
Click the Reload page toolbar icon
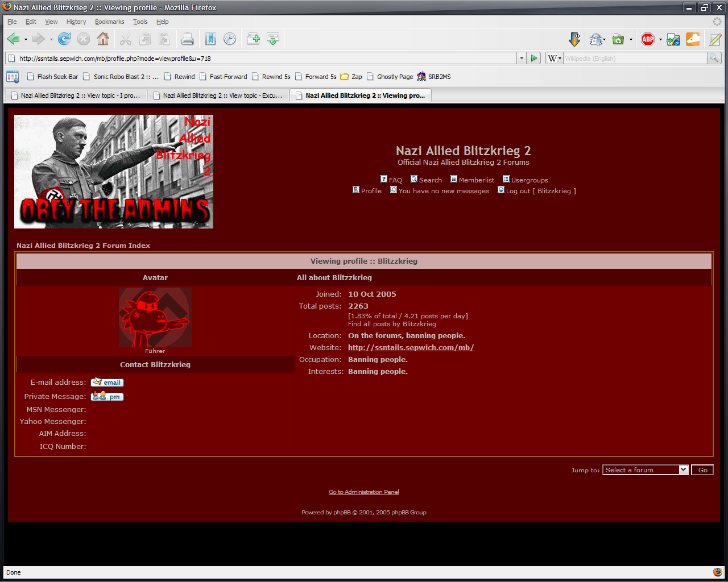(x=64, y=39)
